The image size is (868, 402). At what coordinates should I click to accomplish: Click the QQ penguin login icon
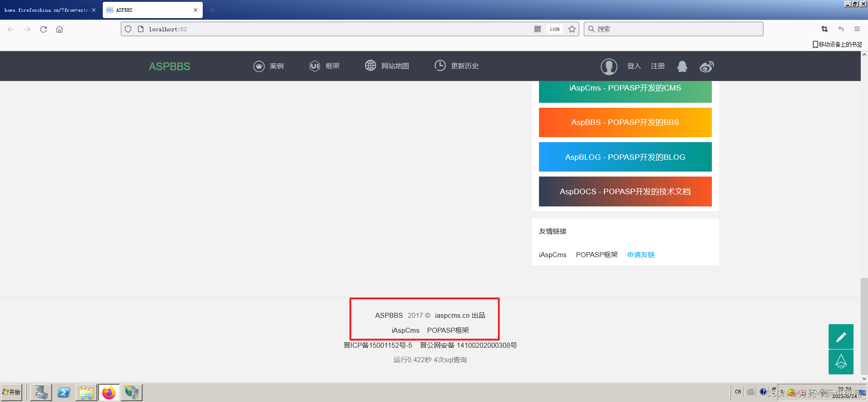(682, 67)
